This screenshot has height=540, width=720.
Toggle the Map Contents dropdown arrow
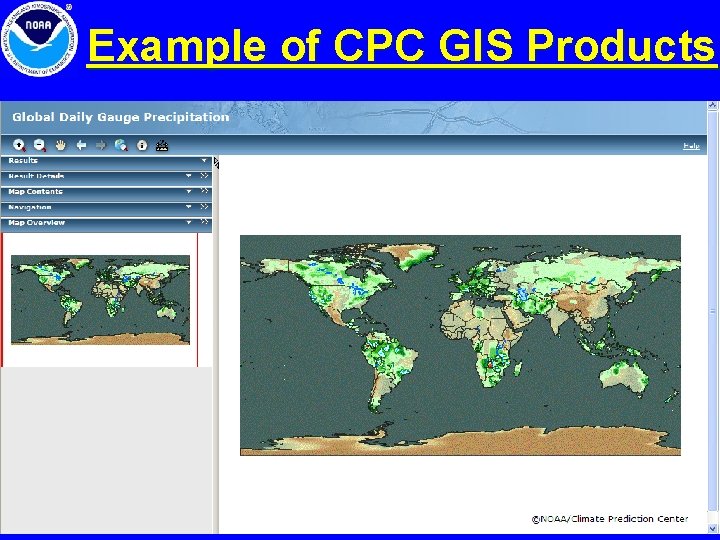click(x=188, y=191)
